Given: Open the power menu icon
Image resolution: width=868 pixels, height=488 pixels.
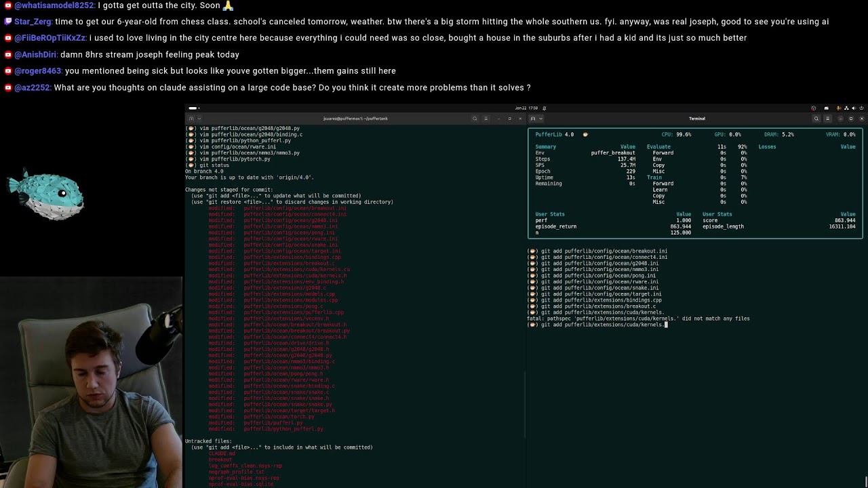Looking at the screenshot, I should [x=862, y=108].
